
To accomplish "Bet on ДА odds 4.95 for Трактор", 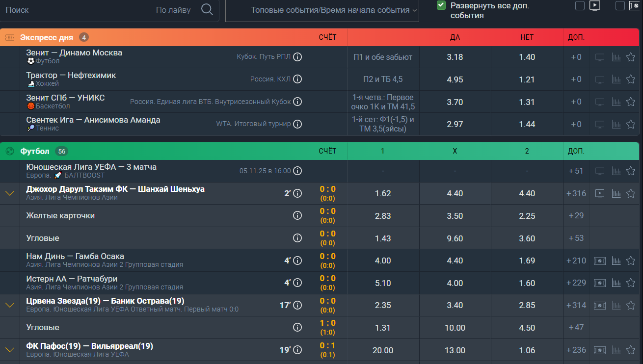I will pyautogui.click(x=455, y=79).
